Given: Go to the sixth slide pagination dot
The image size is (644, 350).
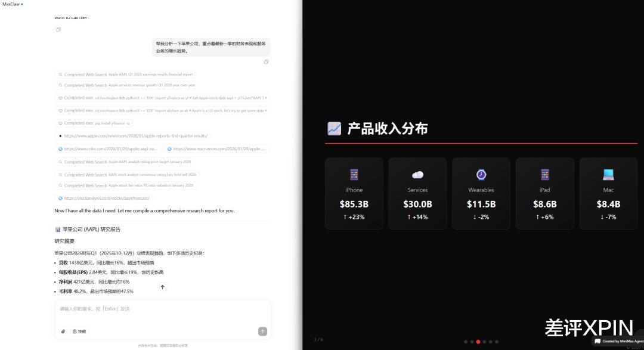Looking at the screenshot, I should 497,342.
